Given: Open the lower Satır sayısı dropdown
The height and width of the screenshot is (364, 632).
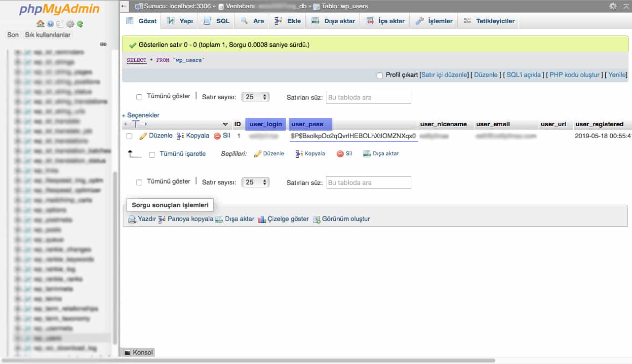Looking at the screenshot, I should pos(255,182).
